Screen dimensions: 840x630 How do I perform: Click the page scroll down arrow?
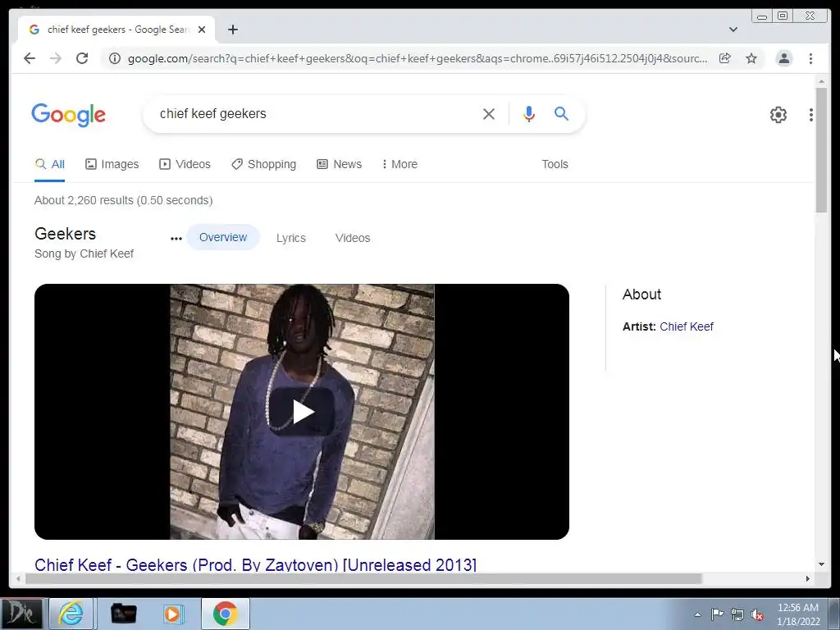[x=821, y=564]
